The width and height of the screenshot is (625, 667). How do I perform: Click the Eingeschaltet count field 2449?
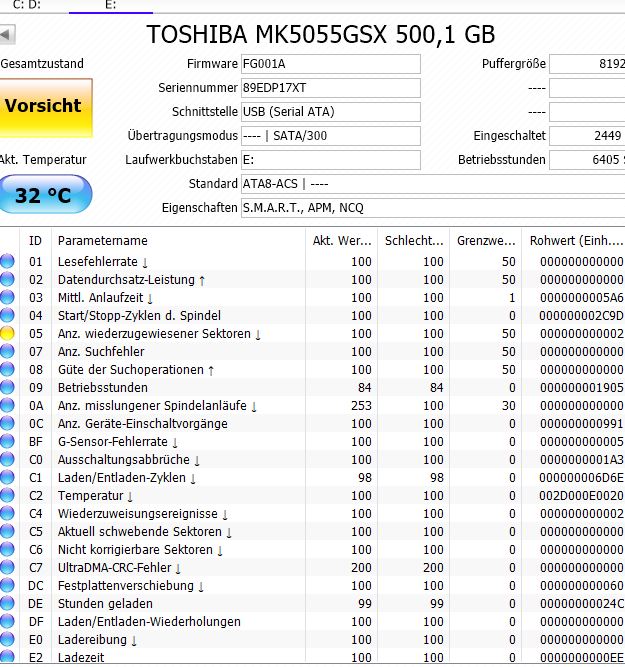587,136
